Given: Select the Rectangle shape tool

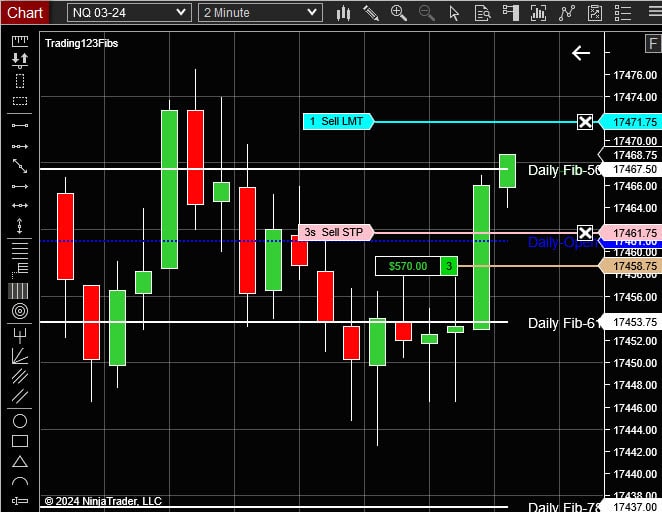Looking at the screenshot, I should pos(20,441).
